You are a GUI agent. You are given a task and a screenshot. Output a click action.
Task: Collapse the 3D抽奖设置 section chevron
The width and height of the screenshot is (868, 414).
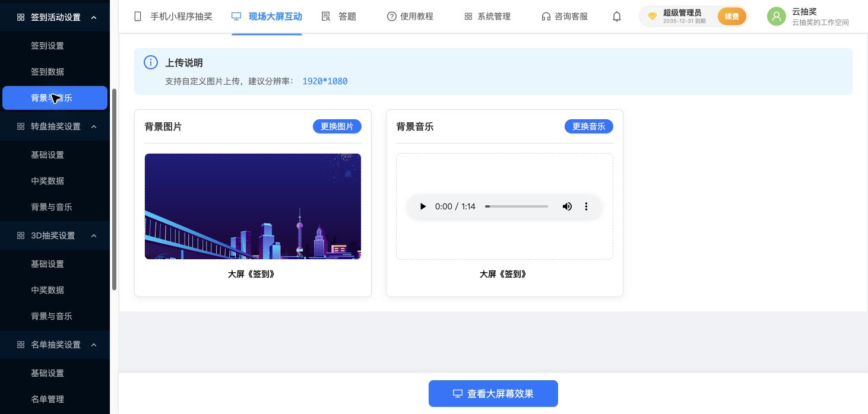pyautogui.click(x=94, y=235)
